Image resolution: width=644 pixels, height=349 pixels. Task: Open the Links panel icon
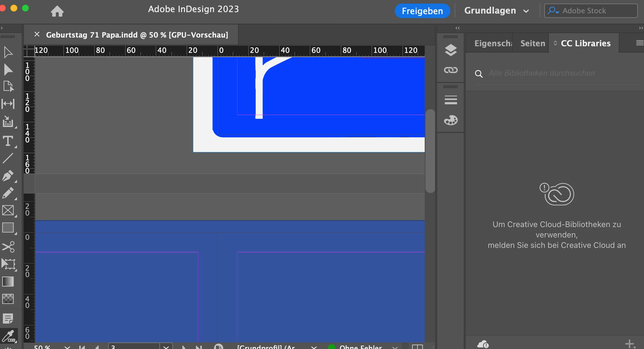point(451,70)
